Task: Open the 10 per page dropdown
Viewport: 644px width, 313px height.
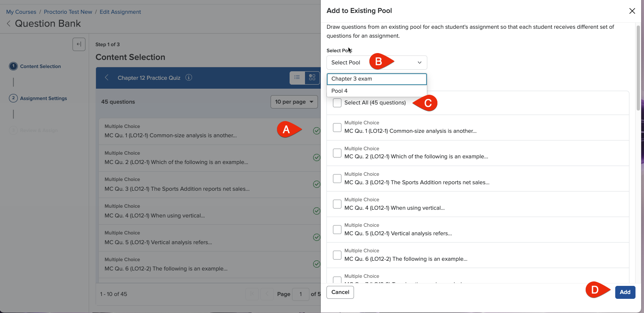Action: 294,102
